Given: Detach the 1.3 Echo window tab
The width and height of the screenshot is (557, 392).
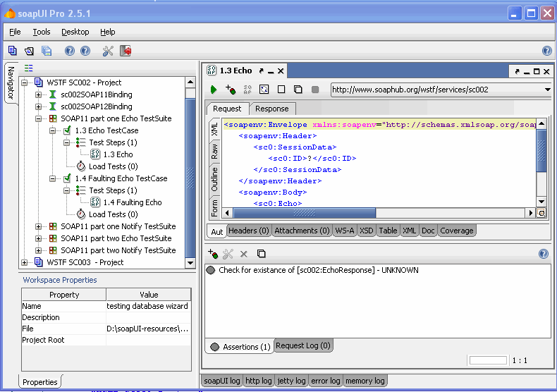Looking at the screenshot, I should pos(262,71).
